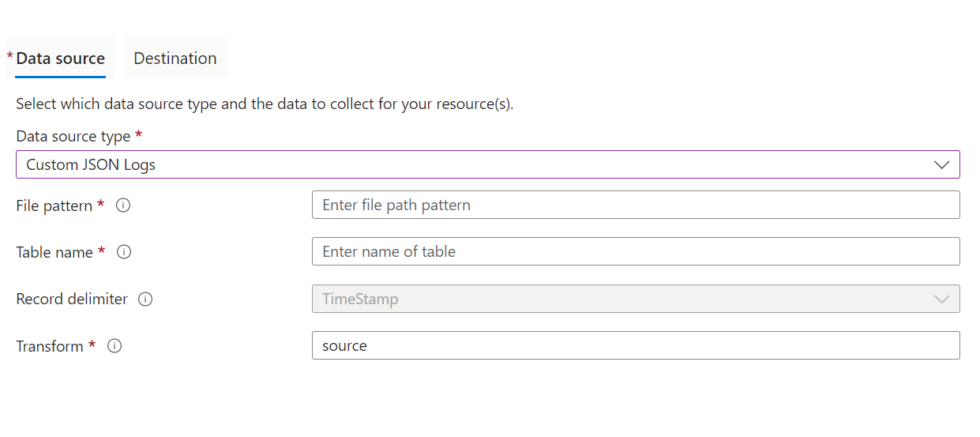Click the Data source type label

(73, 136)
